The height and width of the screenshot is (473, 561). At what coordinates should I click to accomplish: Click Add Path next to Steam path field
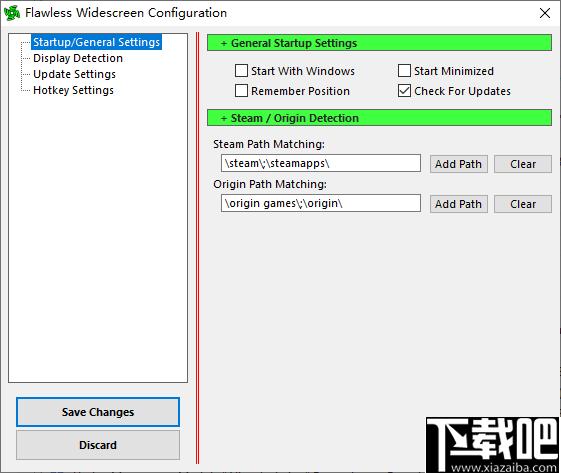pos(459,164)
